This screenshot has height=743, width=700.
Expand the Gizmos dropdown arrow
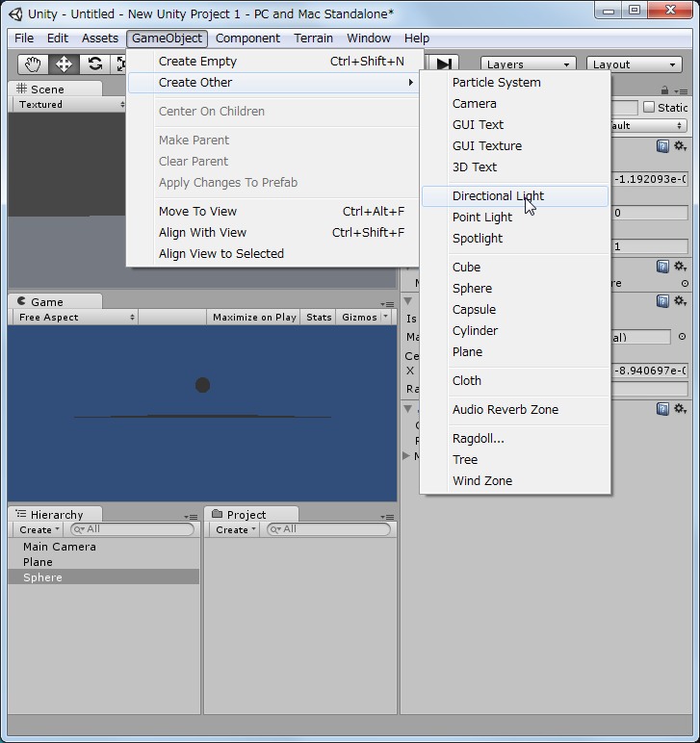(386, 317)
